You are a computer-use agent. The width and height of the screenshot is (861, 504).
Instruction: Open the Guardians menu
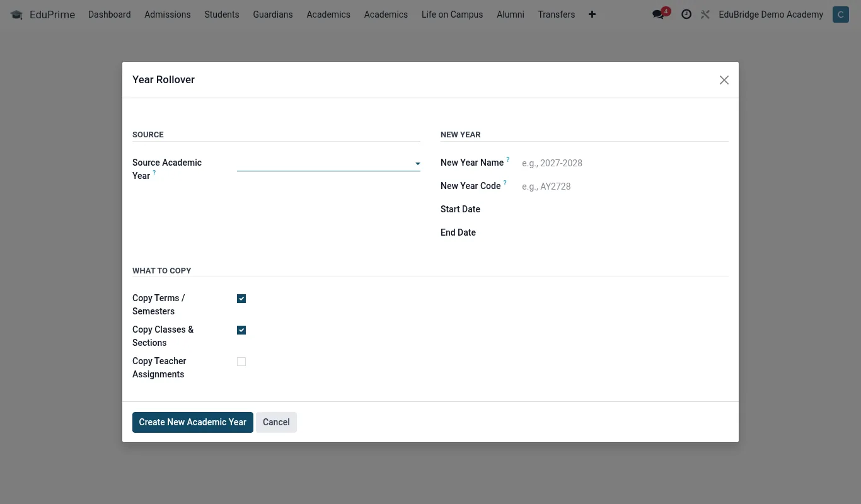click(x=273, y=14)
